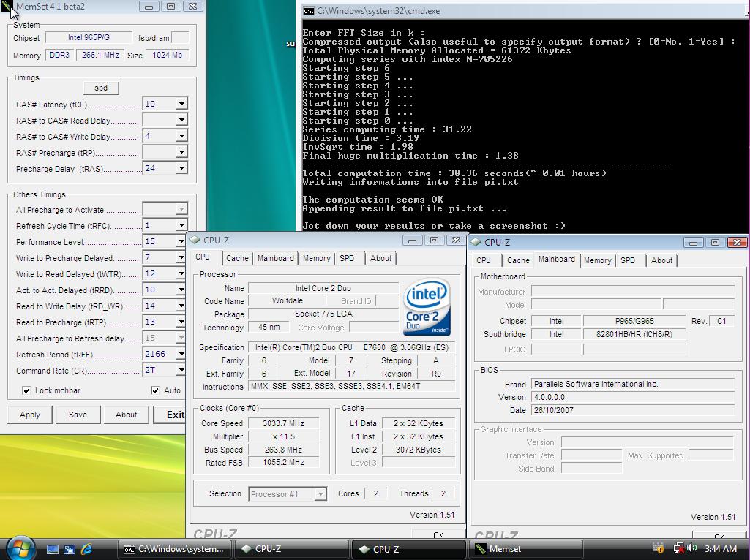Click right CPU-Z window title icon

476,242
